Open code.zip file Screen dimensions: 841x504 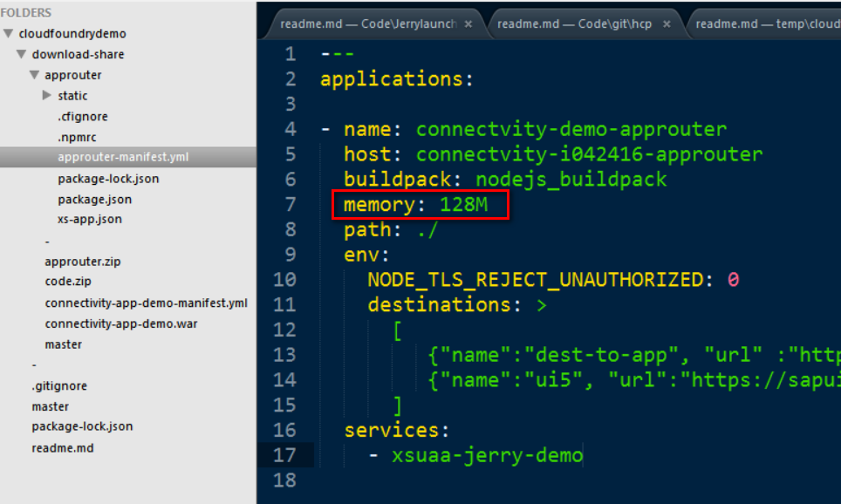tap(68, 282)
